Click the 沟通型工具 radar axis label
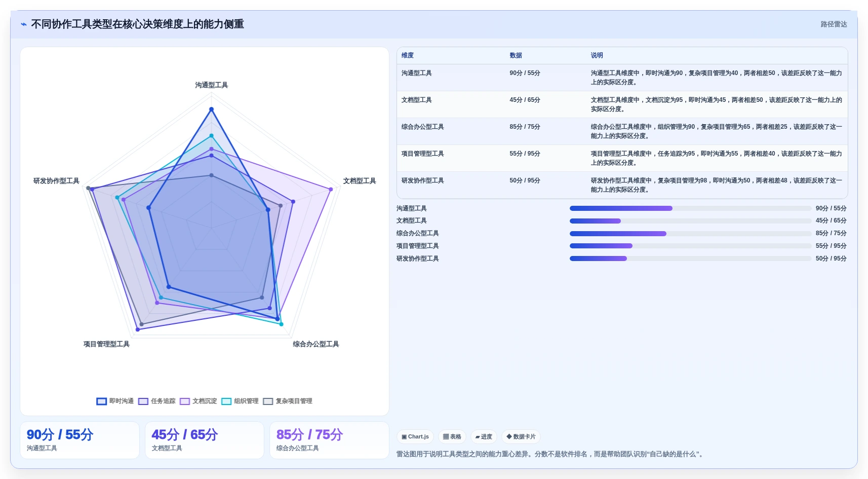The height and width of the screenshot is (479, 868). [x=212, y=85]
